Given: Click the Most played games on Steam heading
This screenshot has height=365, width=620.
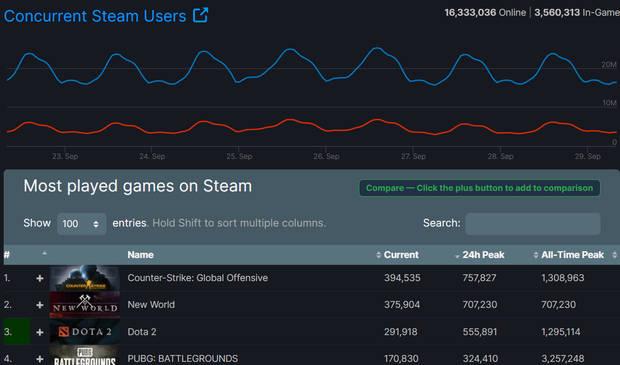Looking at the screenshot, I should (x=138, y=186).
